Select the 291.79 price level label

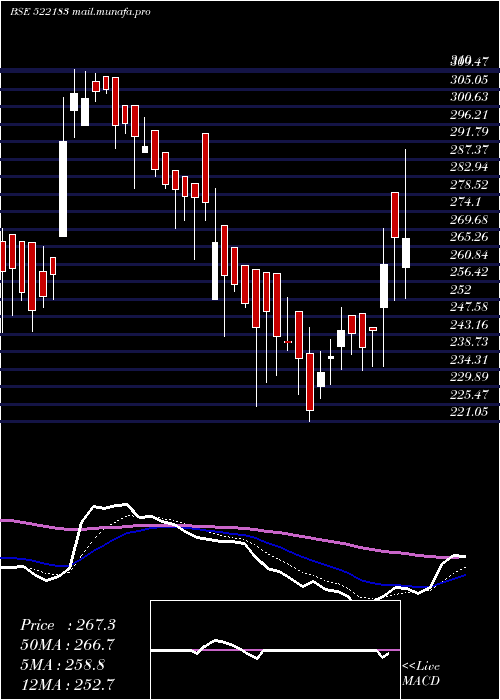(x=468, y=132)
